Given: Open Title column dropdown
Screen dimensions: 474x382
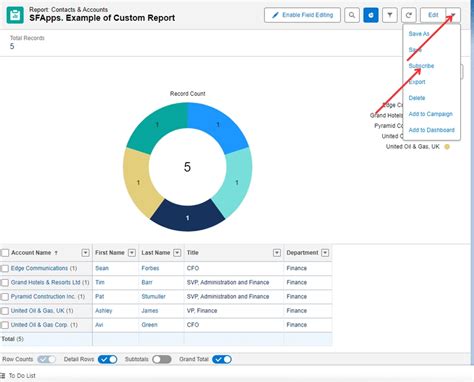Looking at the screenshot, I should point(277,253).
